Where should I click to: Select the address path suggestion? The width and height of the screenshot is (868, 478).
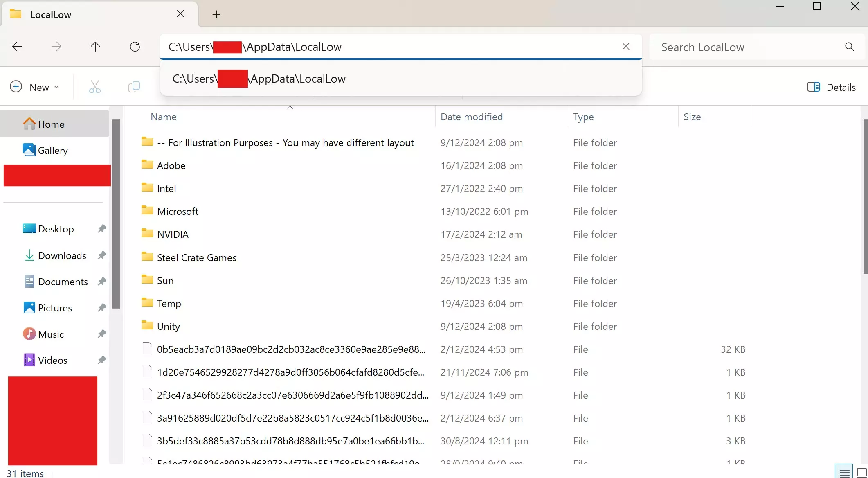pyautogui.click(x=259, y=79)
